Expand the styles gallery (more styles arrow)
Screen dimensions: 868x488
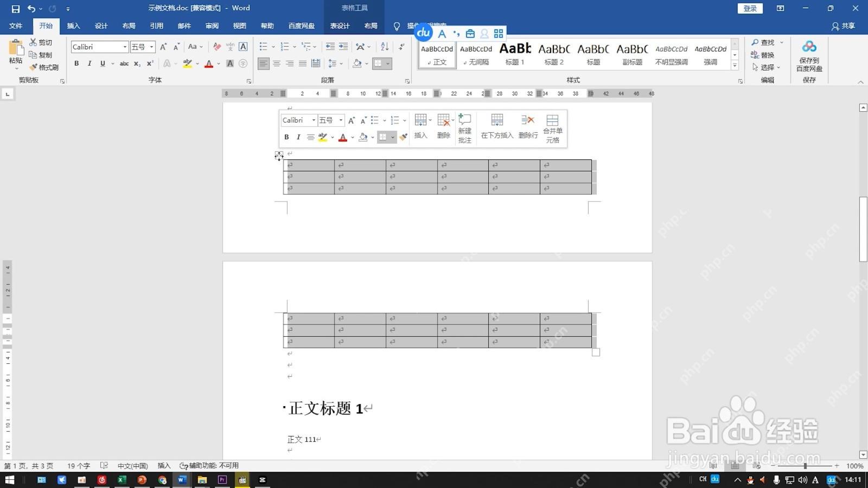[735, 65]
